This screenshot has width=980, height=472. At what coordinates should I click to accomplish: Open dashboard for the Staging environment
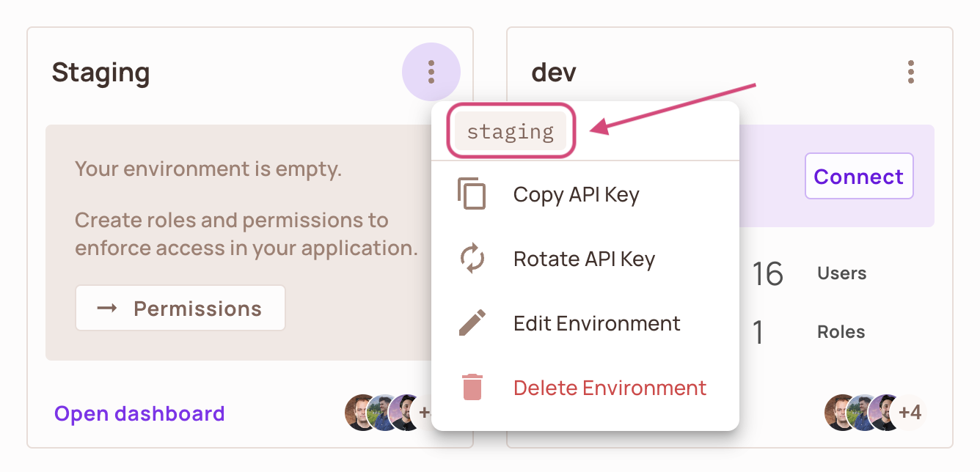(139, 413)
